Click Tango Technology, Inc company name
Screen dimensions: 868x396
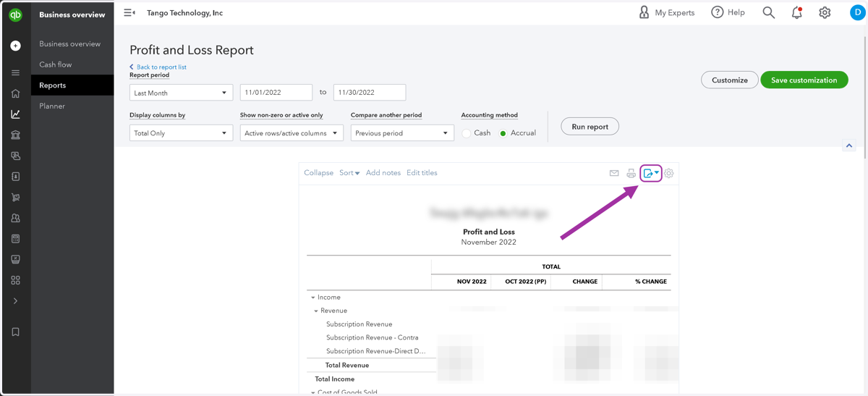(184, 12)
